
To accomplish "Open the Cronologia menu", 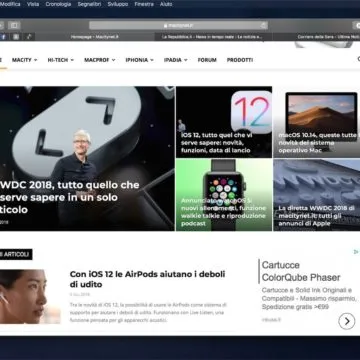I will [58, 4].
